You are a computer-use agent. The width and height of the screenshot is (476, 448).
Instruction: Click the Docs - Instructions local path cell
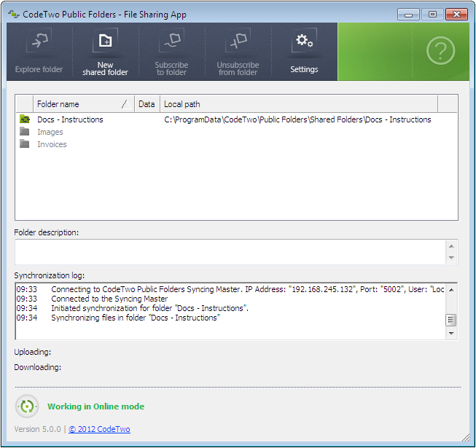tap(297, 119)
